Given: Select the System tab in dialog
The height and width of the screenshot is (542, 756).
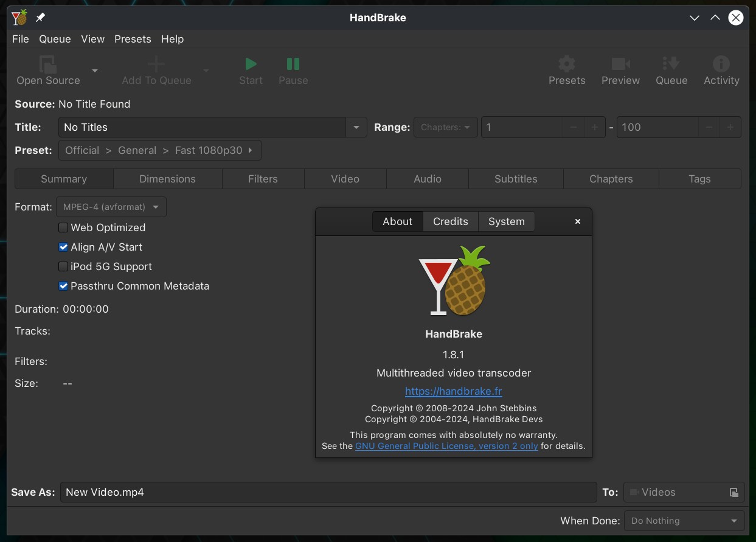Looking at the screenshot, I should point(507,221).
